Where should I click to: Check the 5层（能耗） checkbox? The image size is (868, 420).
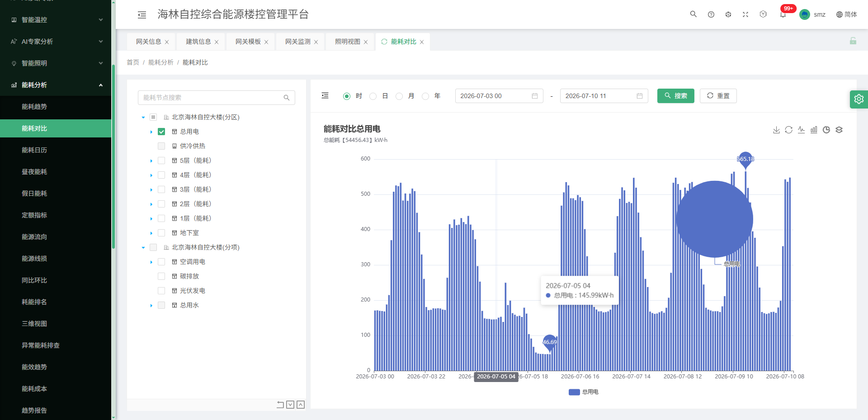coord(161,160)
